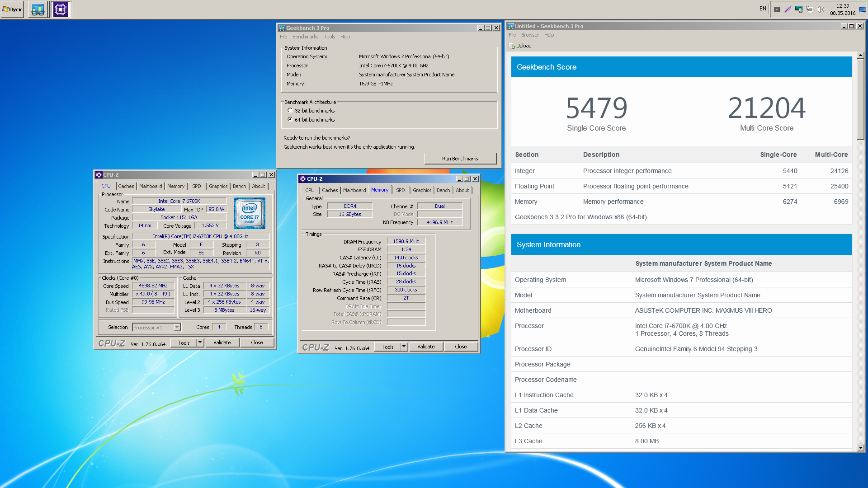Open File menu in Untitled results window
Screen dimensions: 868x488
(512, 35)
